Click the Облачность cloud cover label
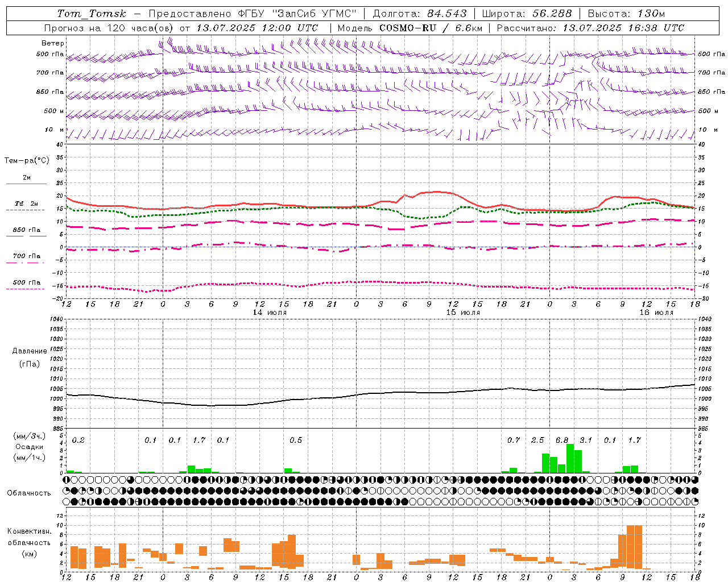Image resolution: width=728 pixels, height=582 pixels. click(x=29, y=493)
